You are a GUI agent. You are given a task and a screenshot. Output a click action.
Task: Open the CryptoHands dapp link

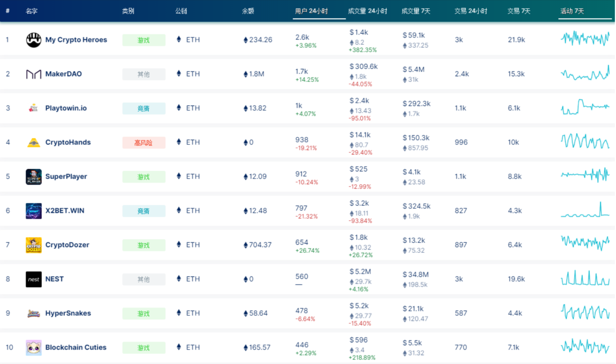coord(68,142)
